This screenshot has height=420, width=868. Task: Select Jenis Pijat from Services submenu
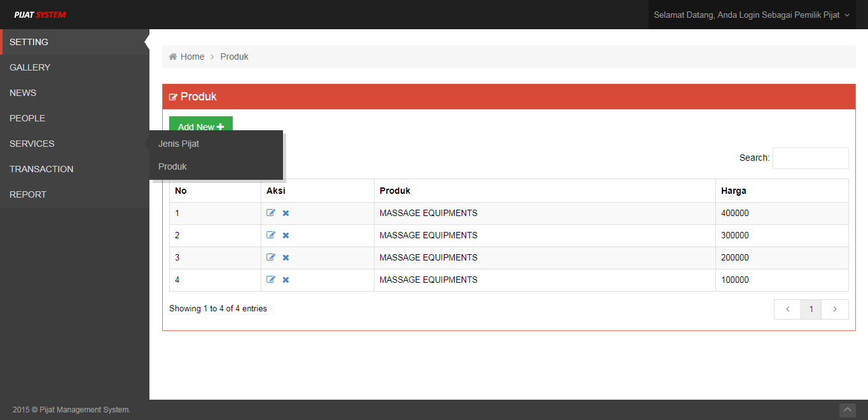[179, 144]
